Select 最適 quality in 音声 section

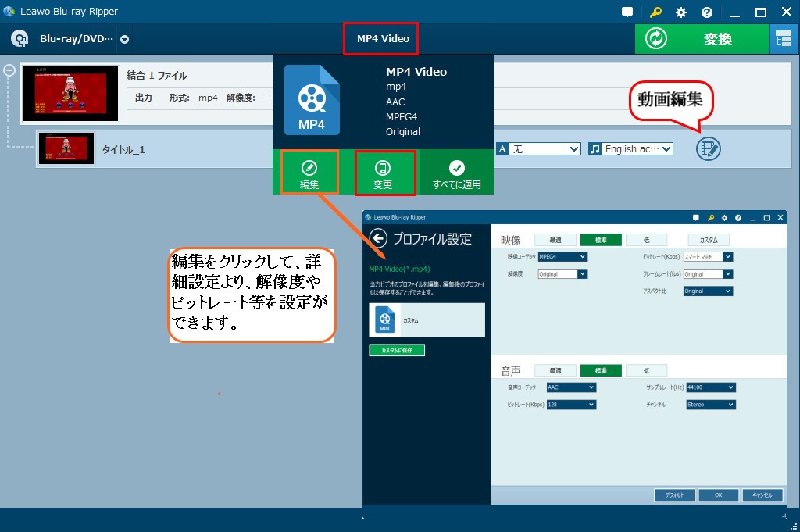click(x=555, y=371)
